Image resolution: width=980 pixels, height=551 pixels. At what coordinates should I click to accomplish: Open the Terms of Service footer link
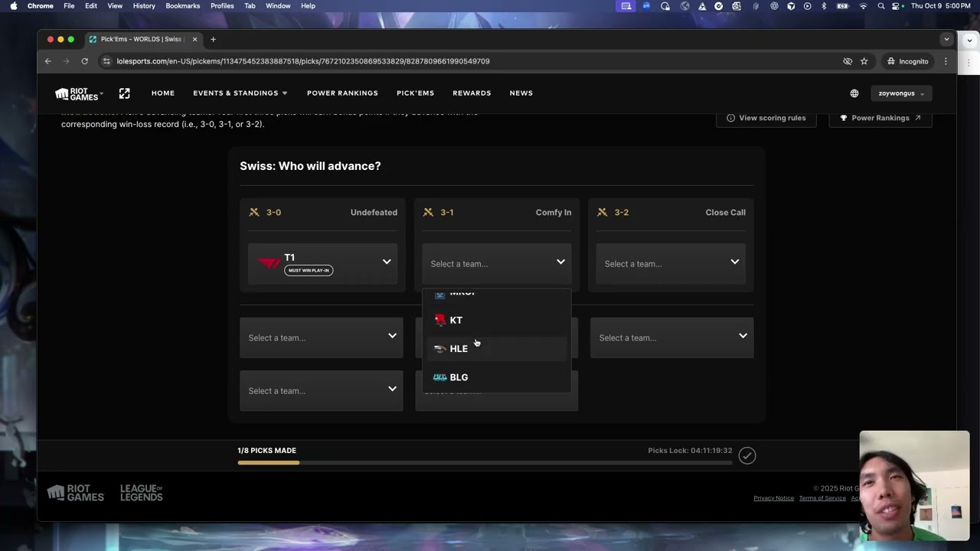[822, 498]
